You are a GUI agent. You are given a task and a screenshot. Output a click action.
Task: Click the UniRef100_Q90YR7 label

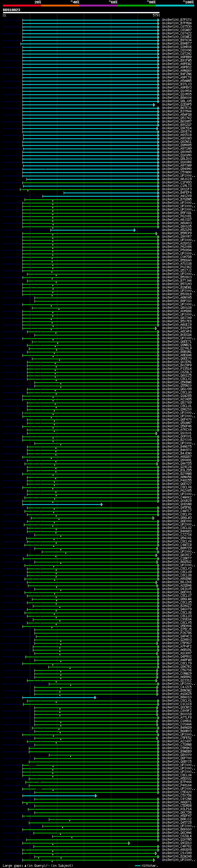177,236
